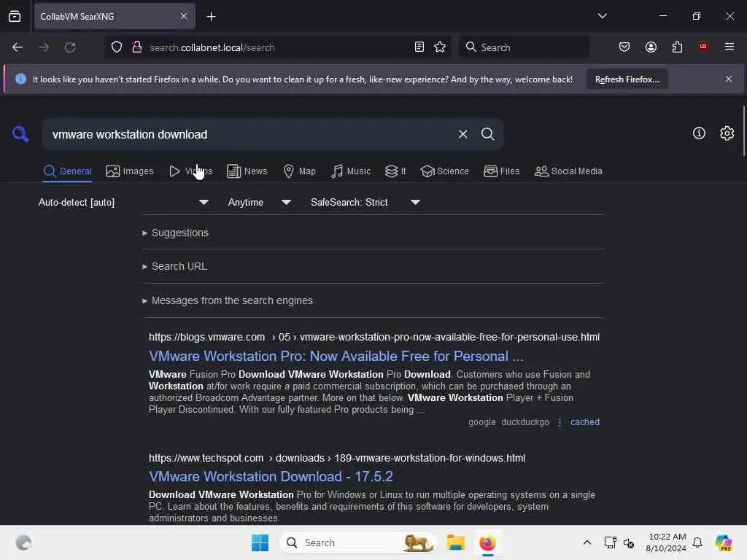Switch to News tab
This screenshot has width=747, height=560.
247,171
